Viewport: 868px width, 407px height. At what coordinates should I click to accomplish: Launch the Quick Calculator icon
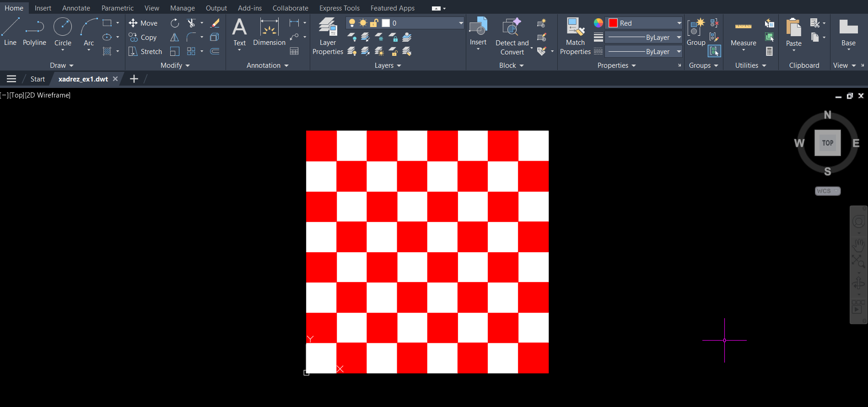click(x=770, y=52)
